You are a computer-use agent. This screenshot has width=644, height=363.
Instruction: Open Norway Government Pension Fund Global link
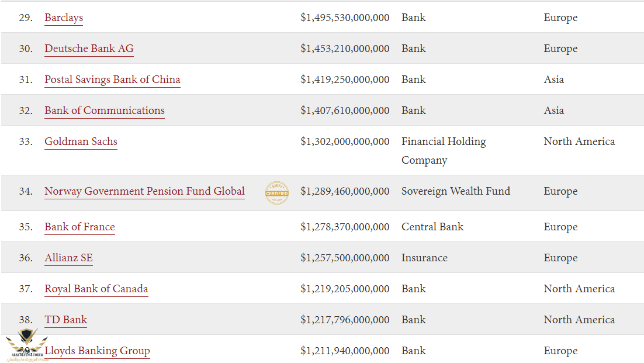tap(144, 191)
